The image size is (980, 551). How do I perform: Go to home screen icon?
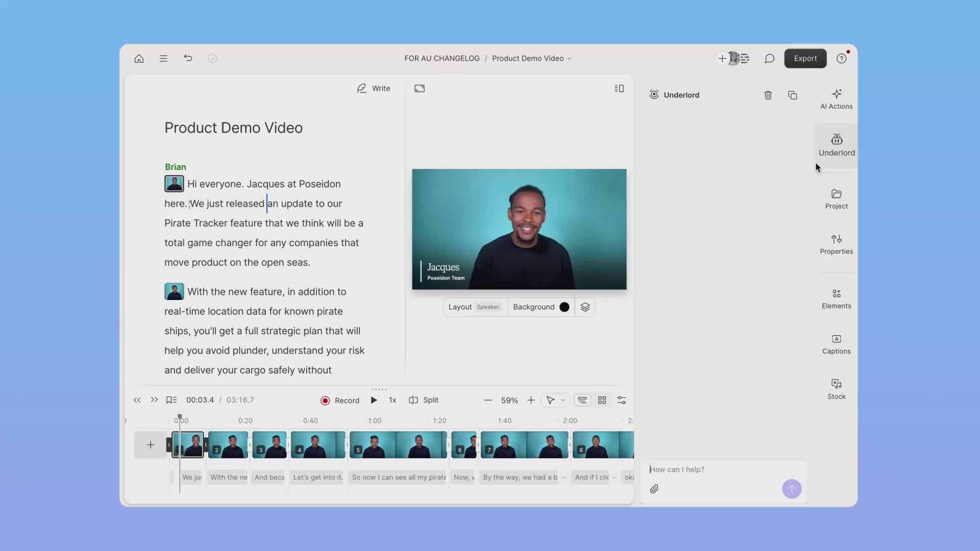139,59
